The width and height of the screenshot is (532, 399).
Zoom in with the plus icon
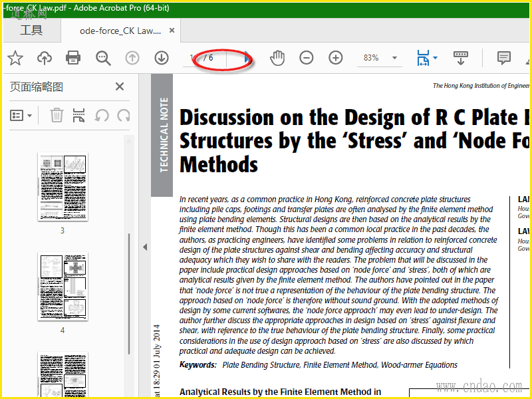pos(336,59)
